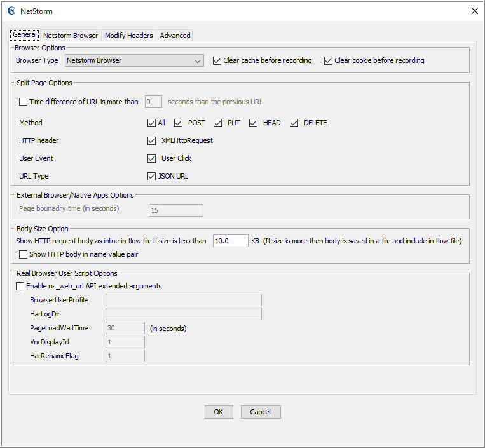The height and width of the screenshot is (448, 485).
Task: Toggle the All method checkbox
Action: pos(151,123)
